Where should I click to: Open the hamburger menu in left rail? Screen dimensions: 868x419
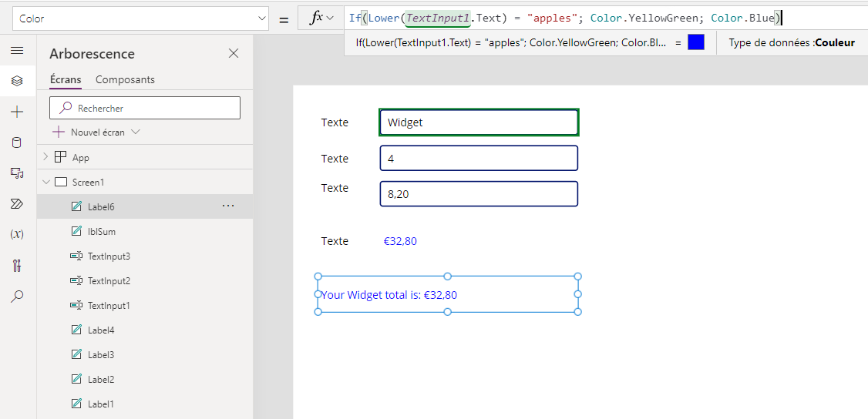(17, 50)
